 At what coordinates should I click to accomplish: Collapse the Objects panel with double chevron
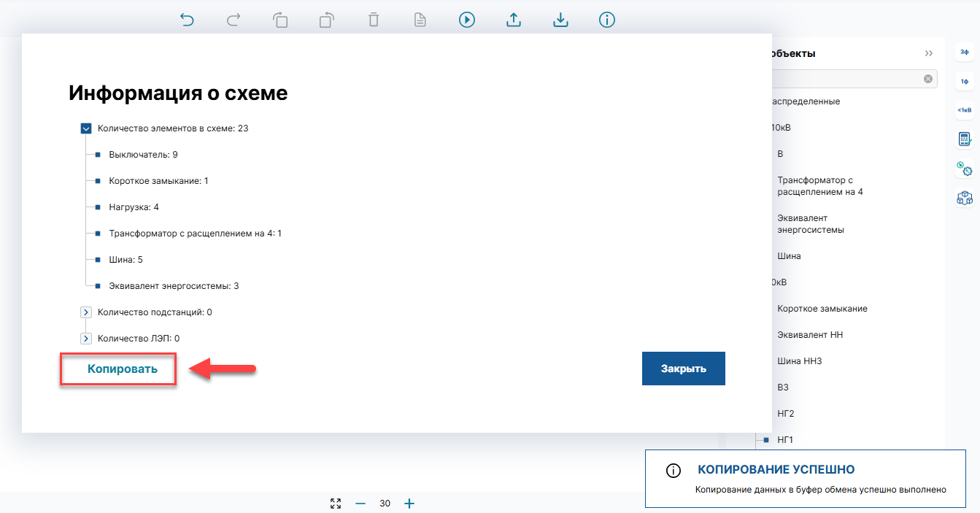[x=928, y=54]
